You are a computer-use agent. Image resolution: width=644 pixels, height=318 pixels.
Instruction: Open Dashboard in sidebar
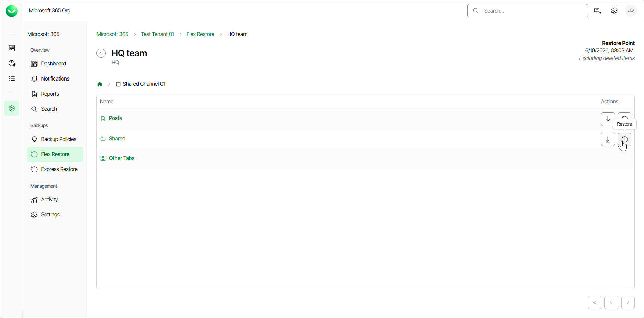[55, 64]
